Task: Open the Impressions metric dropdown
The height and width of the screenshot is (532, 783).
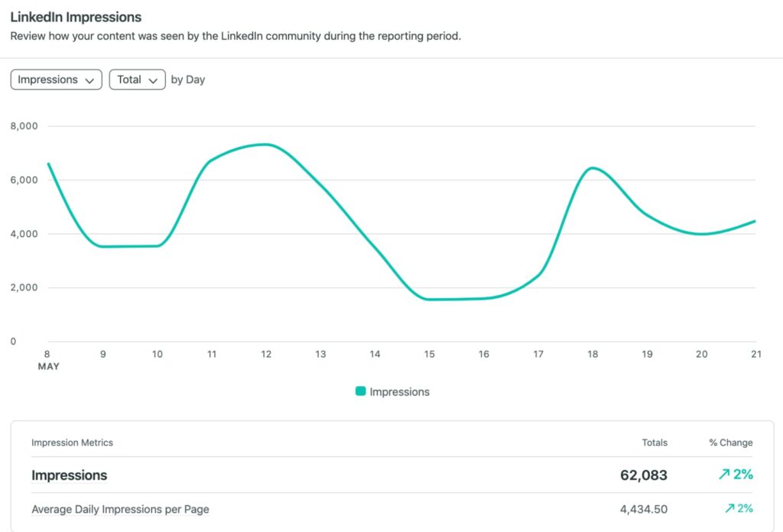Action: (56, 79)
